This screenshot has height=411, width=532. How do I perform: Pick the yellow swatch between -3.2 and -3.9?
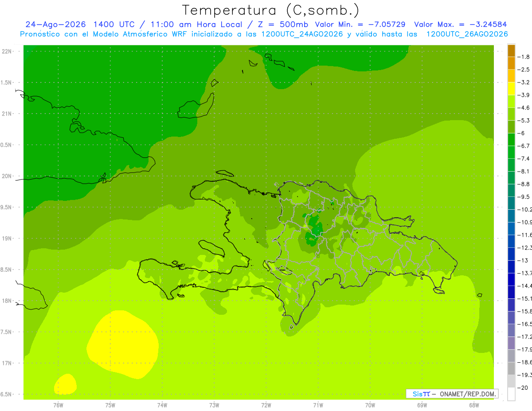[x=511, y=89]
